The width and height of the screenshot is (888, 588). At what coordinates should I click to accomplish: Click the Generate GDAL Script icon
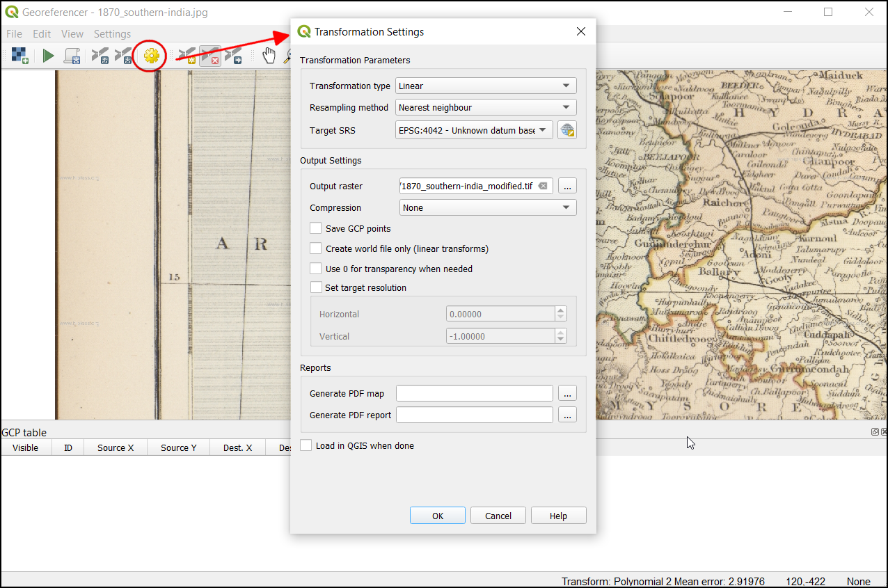click(x=72, y=56)
